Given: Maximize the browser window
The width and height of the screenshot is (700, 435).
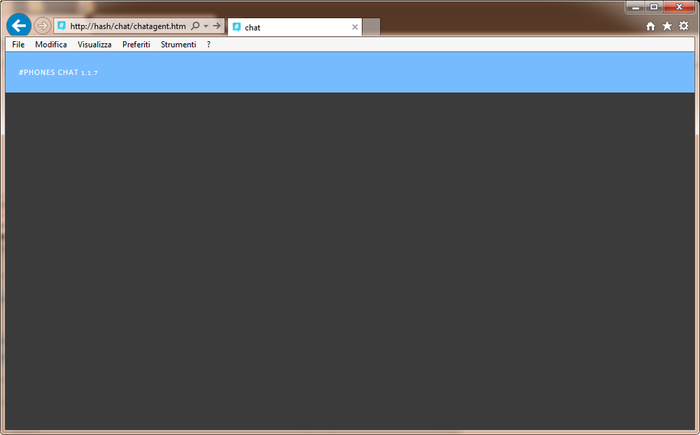Looking at the screenshot, I should point(654,7).
